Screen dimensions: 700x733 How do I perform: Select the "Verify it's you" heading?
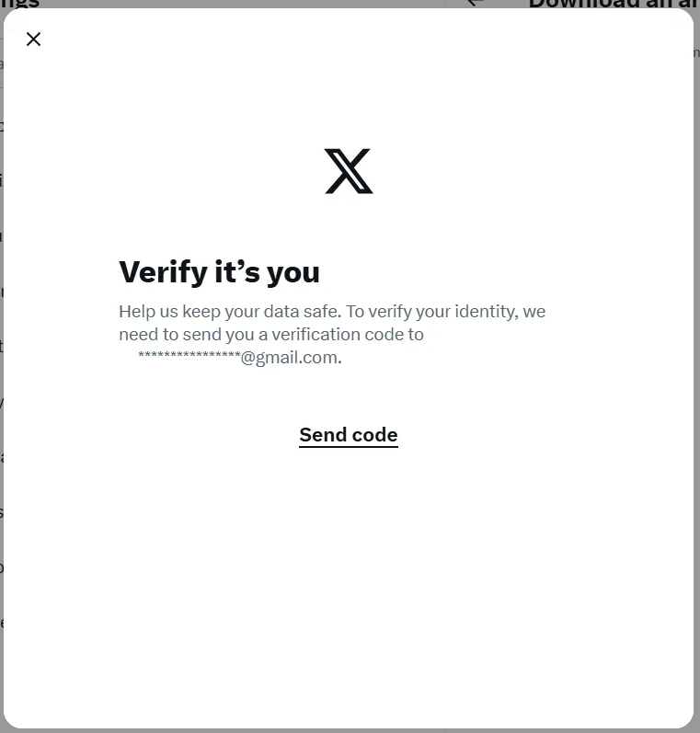coord(219,271)
